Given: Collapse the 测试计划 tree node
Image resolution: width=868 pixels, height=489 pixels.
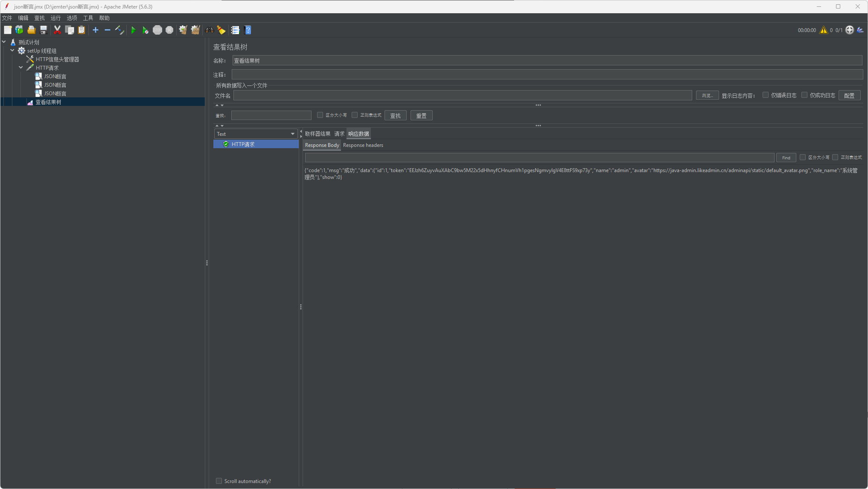Looking at the screenshot, I should tap(4, 42).
